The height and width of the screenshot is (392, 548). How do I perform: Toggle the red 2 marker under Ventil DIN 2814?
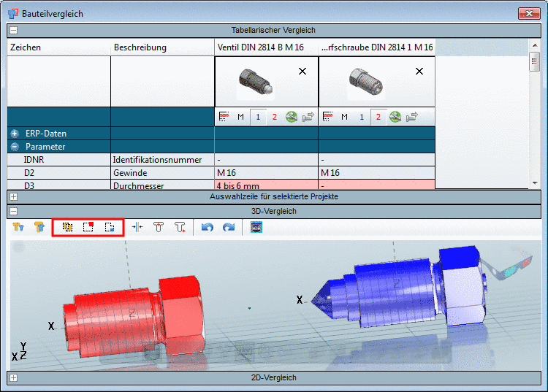click(x=274, y=117)
